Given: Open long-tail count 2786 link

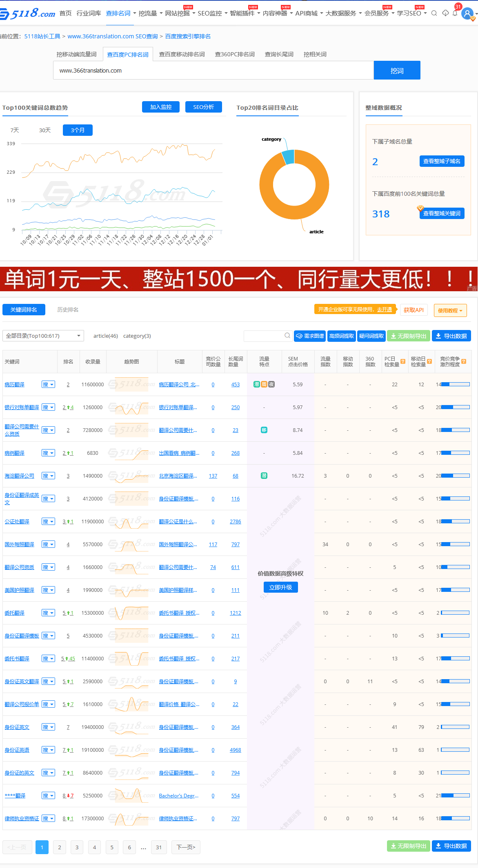Looking at the screenshot, I should click(x=236, y=521).
